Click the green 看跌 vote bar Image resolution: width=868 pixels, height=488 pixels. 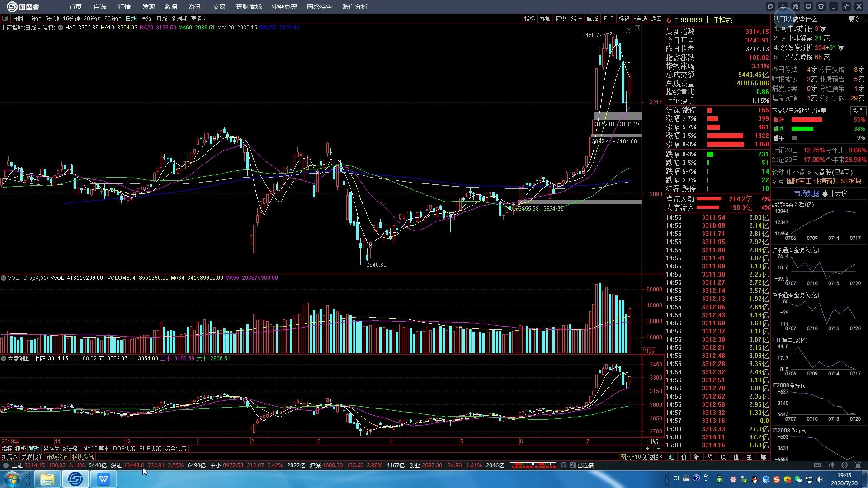click(802, 129)
